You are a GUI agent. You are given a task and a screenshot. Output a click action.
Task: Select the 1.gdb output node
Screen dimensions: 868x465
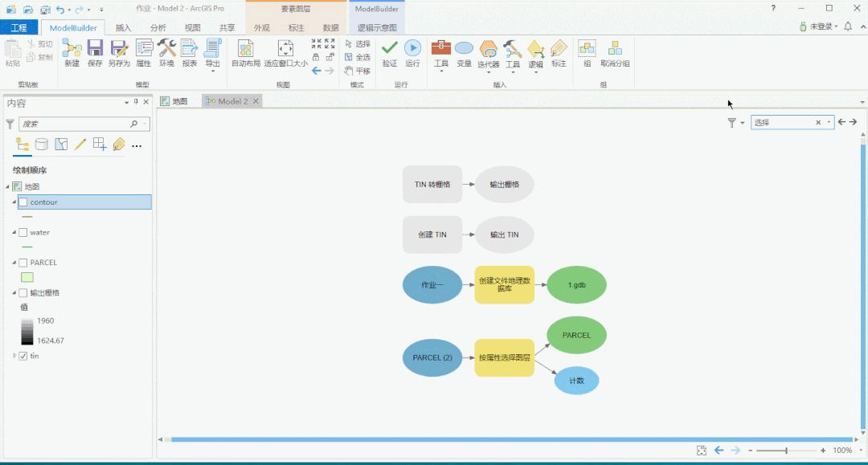(576, 285)
